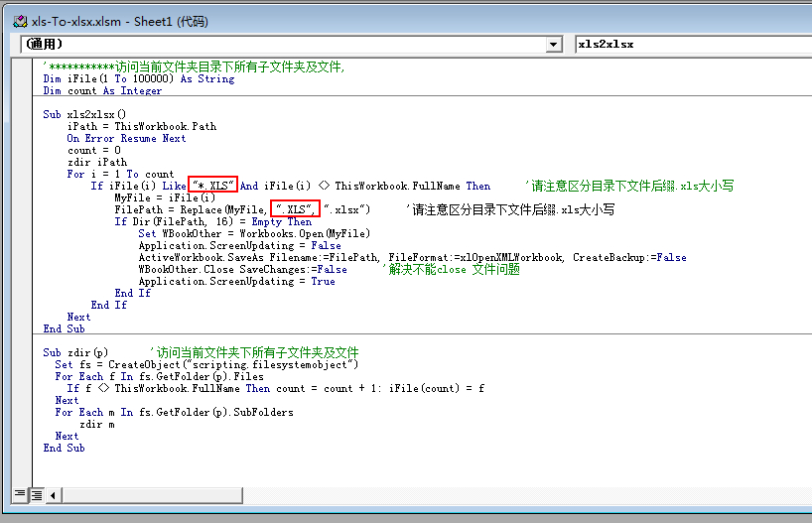
Task: Click 'Set WBookOther = Workbooks.Open(MyFile)' line
Action: click(254, 233)
